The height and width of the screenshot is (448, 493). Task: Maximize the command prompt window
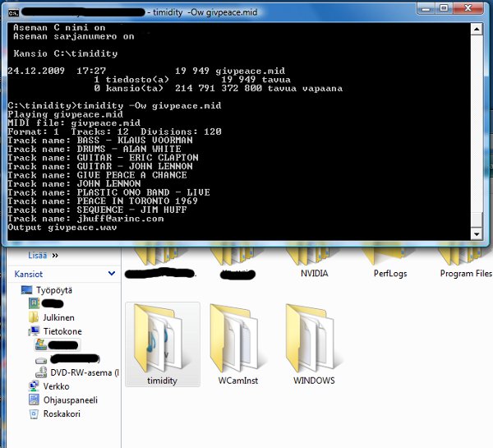coord(444,9)
